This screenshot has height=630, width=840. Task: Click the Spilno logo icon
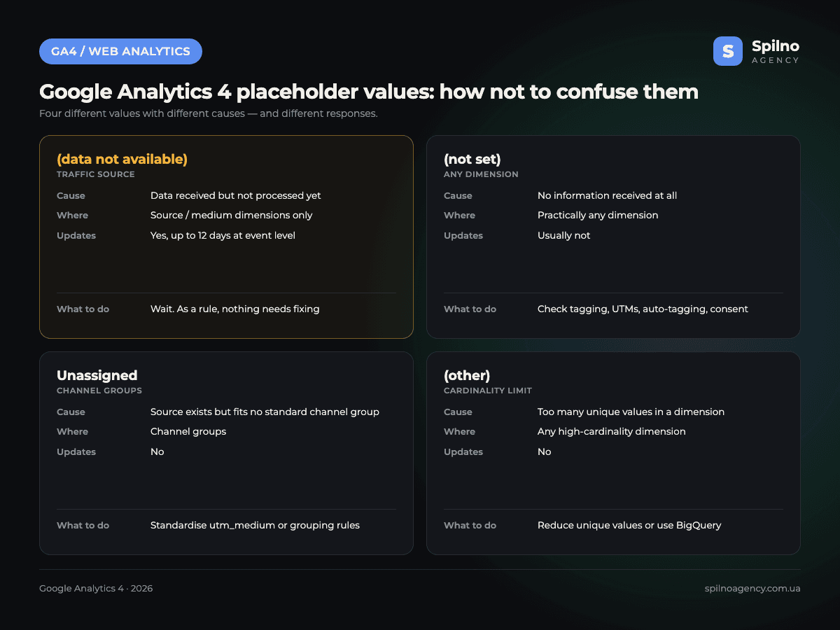click(728, 51)
